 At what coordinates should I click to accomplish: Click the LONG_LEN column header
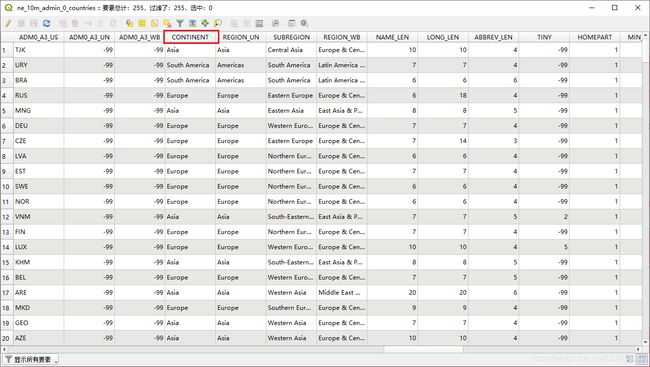coord(443,37)
